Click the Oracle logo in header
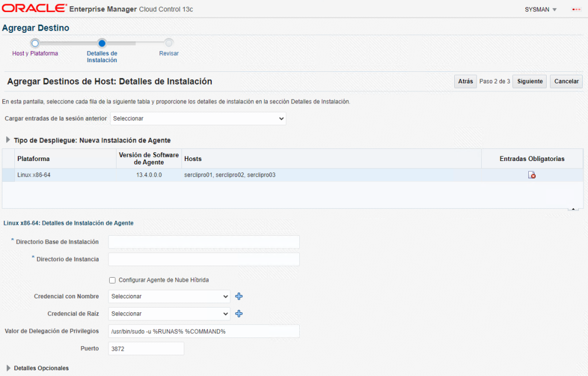588x376 pixels. pos(34,9)
